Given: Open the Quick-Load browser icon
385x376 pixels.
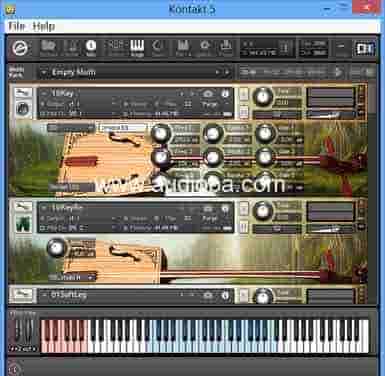Looking at the screenshot, I should coord(159,48).
